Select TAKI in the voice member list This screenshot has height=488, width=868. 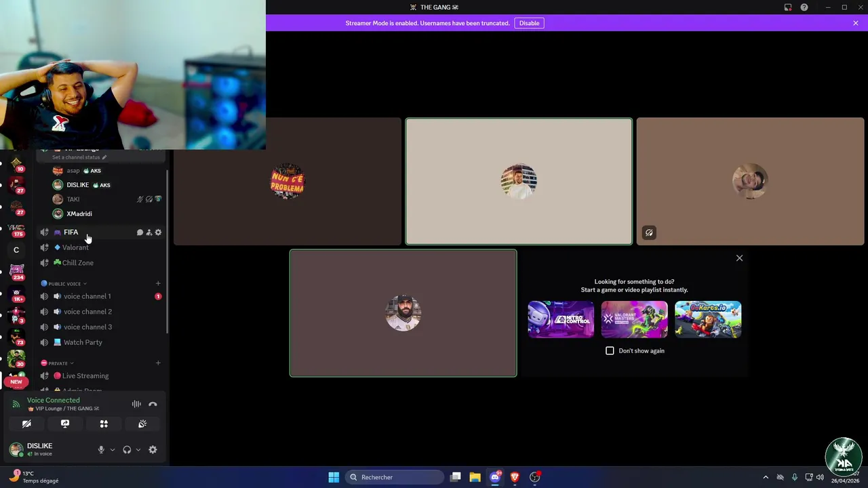point(107,199)
